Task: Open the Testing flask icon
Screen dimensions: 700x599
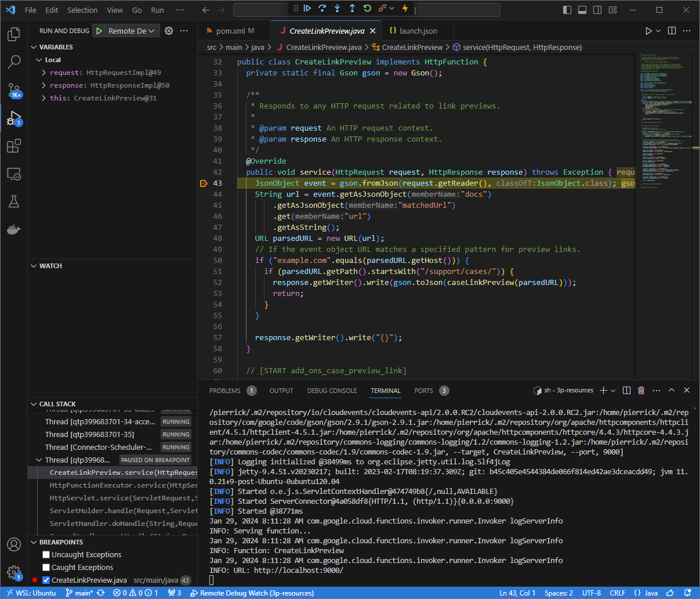Action: pos(14,201)
